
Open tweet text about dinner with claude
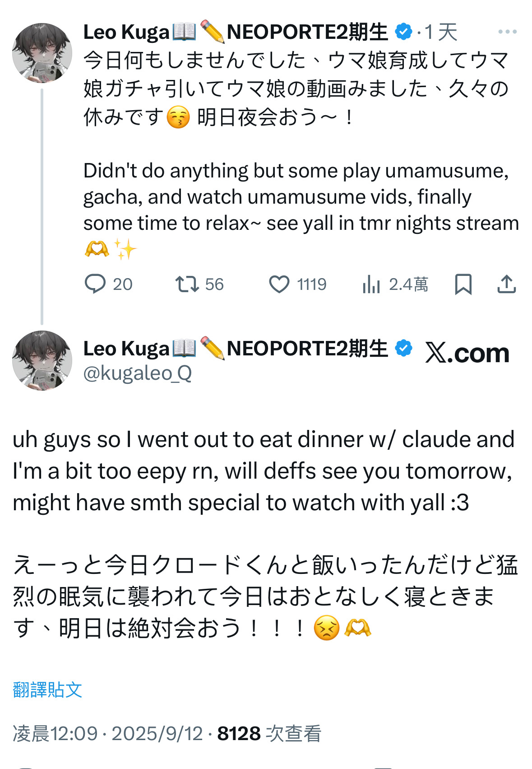[x=264, y=471]
